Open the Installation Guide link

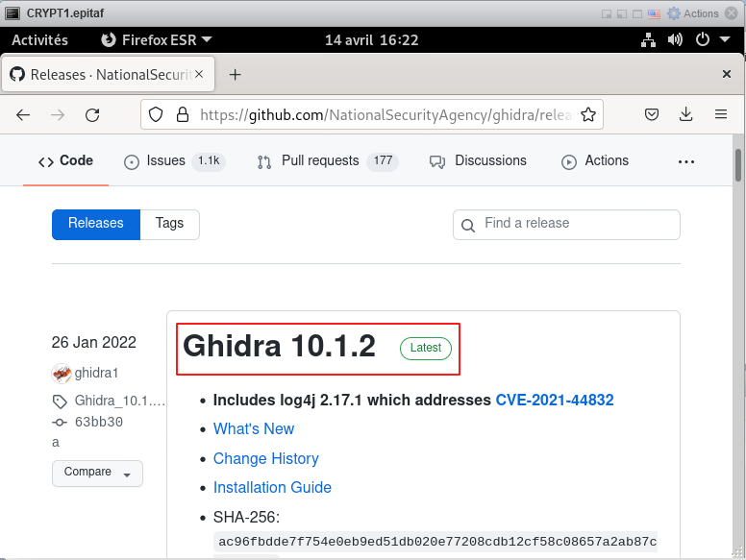point(272,487)
